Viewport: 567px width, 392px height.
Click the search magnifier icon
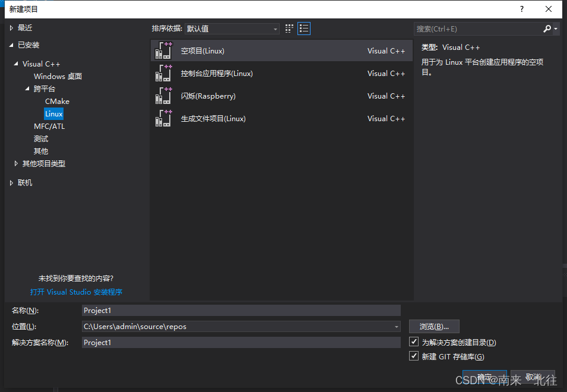pyautogui.click(x=547, y=29)
